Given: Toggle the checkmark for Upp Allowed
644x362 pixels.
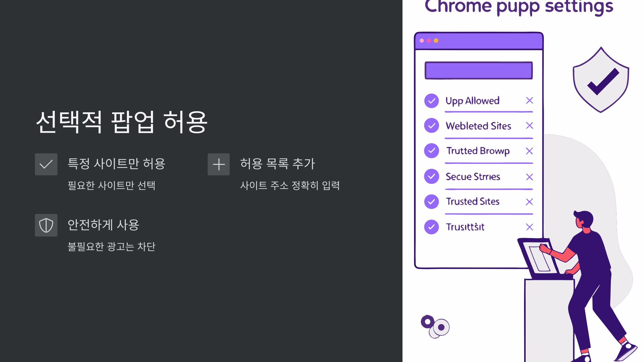Looking at the screenshot, I should 431,101.
